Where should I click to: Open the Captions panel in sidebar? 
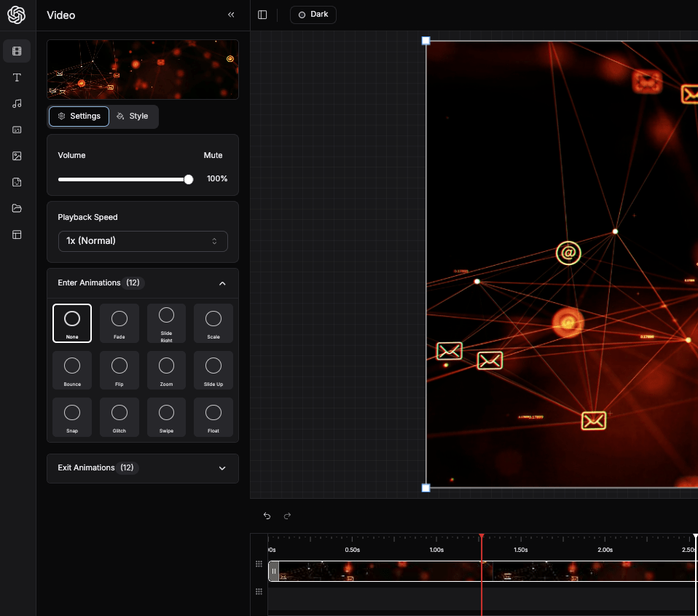pyautogui.click(x=17, y=130)
